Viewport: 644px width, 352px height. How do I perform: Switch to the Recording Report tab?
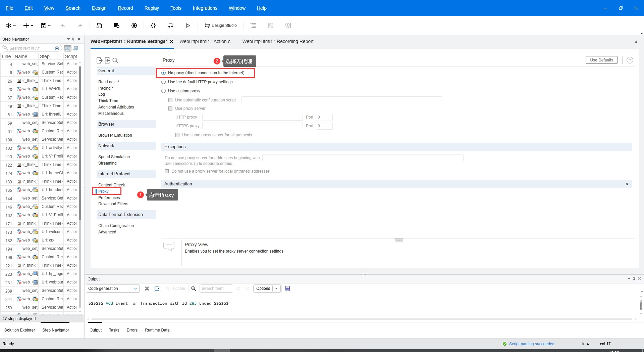[x=278, y=42]
